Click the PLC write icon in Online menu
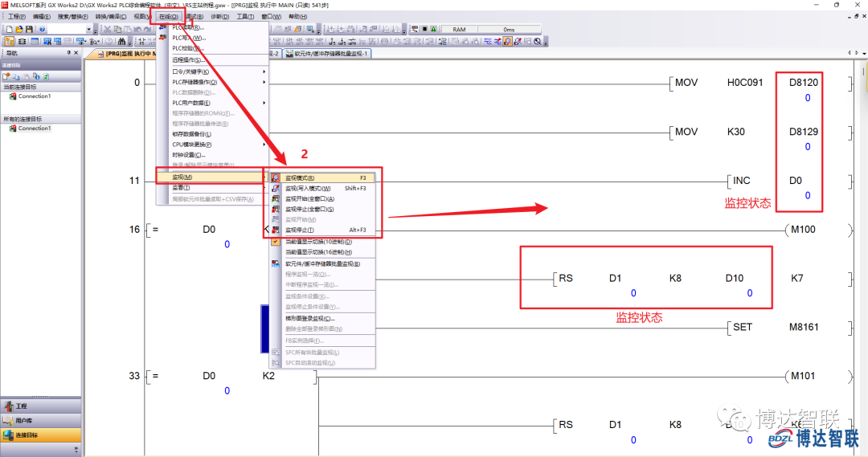 point(162,38)
